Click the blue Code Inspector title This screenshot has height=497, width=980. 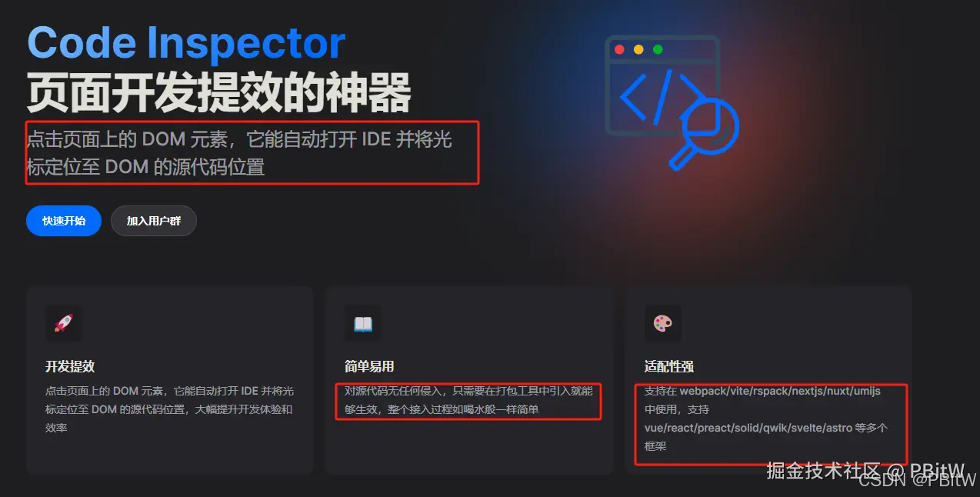pos(186,43)
